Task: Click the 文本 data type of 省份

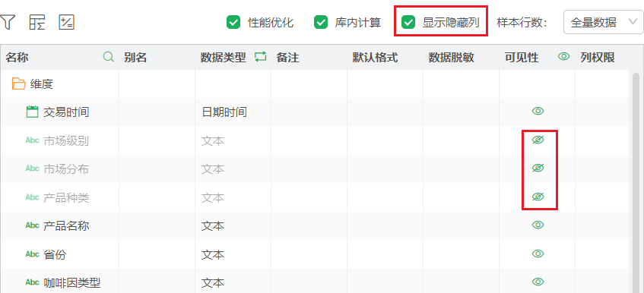Action: tap(212, 254)
